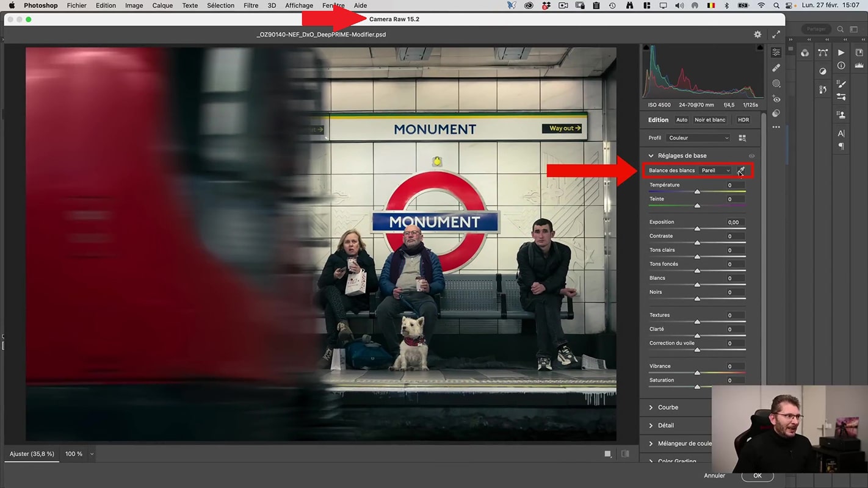Select the Red Eye removal tool

tap(776, 98)
